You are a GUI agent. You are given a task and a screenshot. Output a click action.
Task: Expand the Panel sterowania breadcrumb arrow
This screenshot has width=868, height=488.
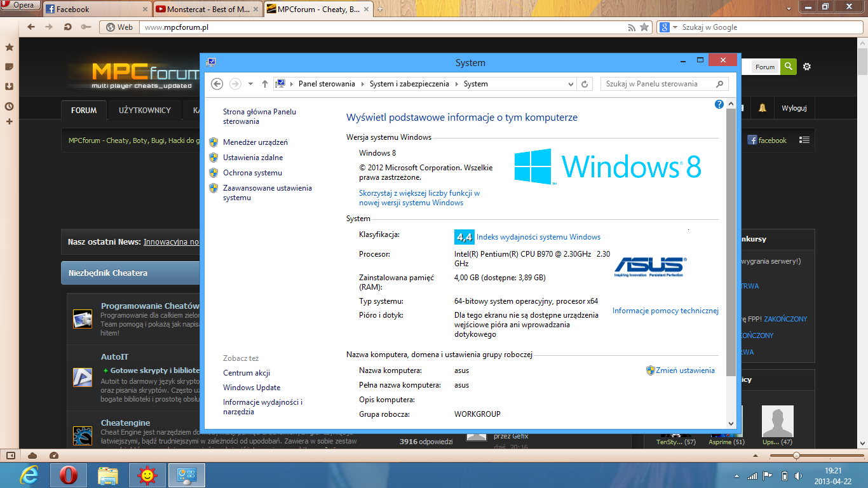[363, 84]
